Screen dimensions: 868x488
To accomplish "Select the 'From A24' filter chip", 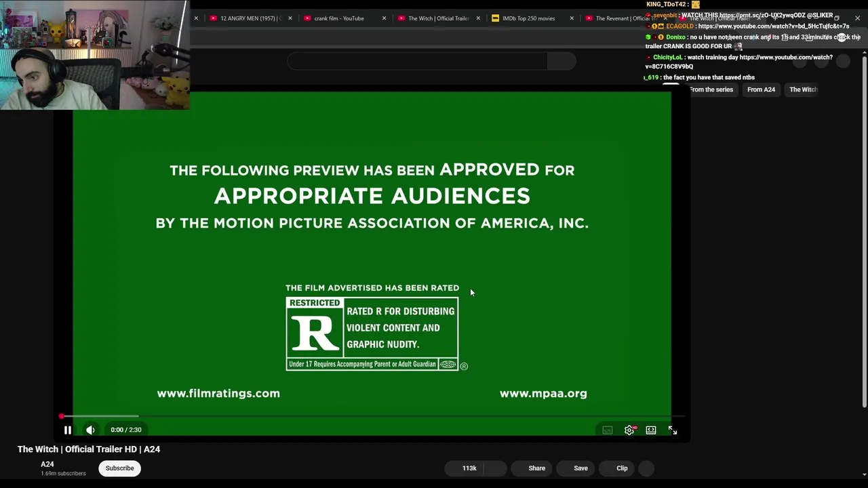I will coord(761,89).
